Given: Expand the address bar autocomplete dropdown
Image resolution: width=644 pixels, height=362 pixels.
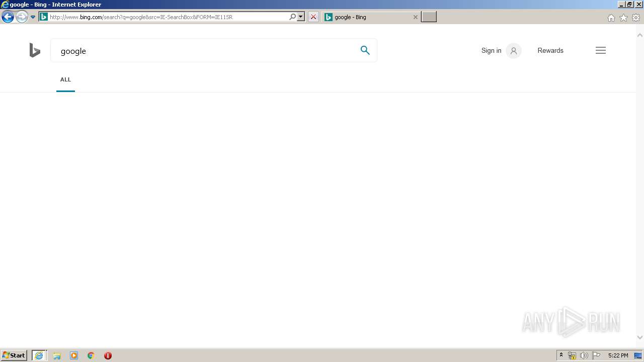Looking at the screenshot, I should [301, 17].
